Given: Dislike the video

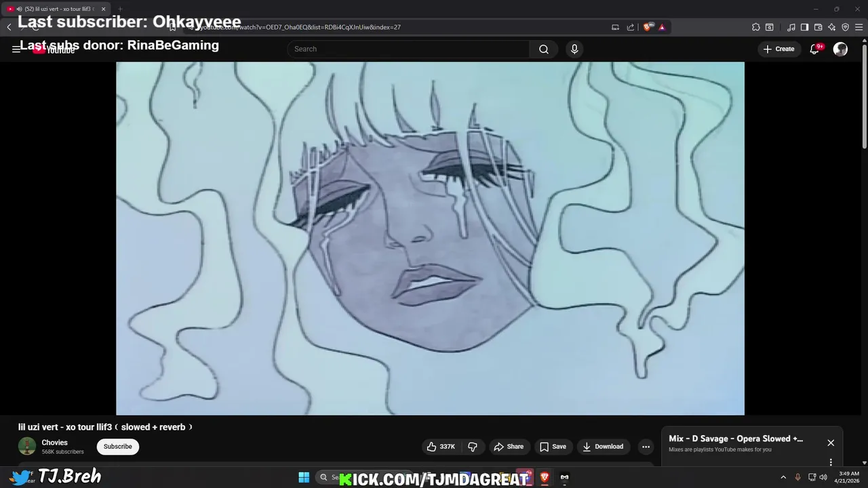Looking at the screenshot, I should click(473, 447).
